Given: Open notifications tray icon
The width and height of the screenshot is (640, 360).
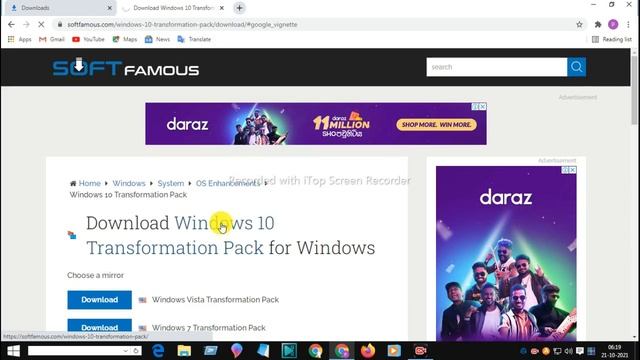Looking at the screenshot, I should (580, 351).
